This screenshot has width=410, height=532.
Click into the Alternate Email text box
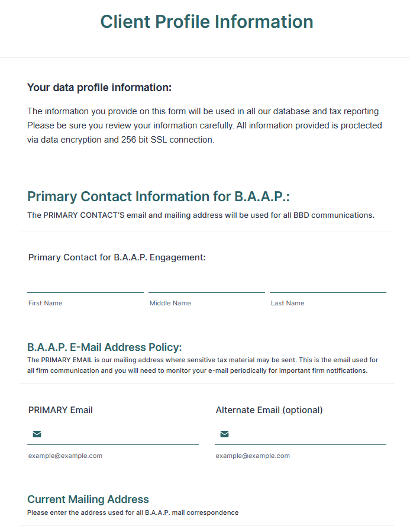click(308, 434)
